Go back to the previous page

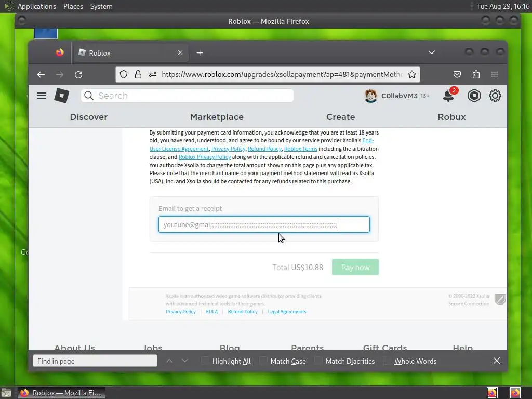[x=41, y=75]
